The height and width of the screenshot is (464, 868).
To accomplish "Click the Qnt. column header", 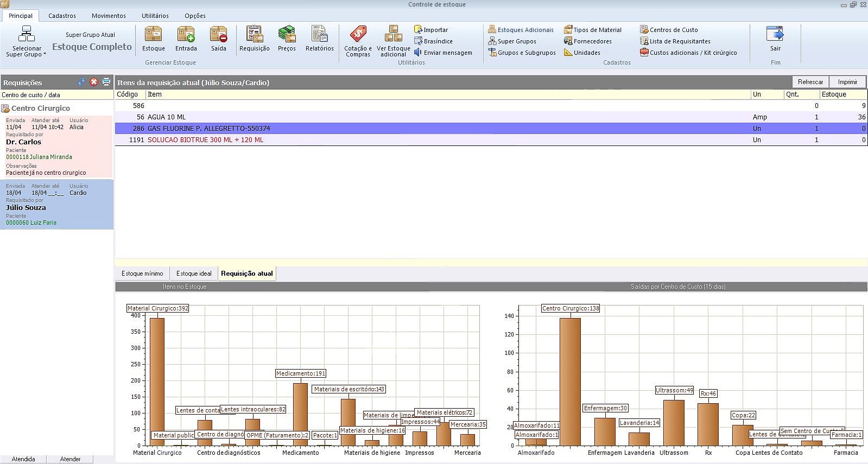I will (x=802, y=94).
